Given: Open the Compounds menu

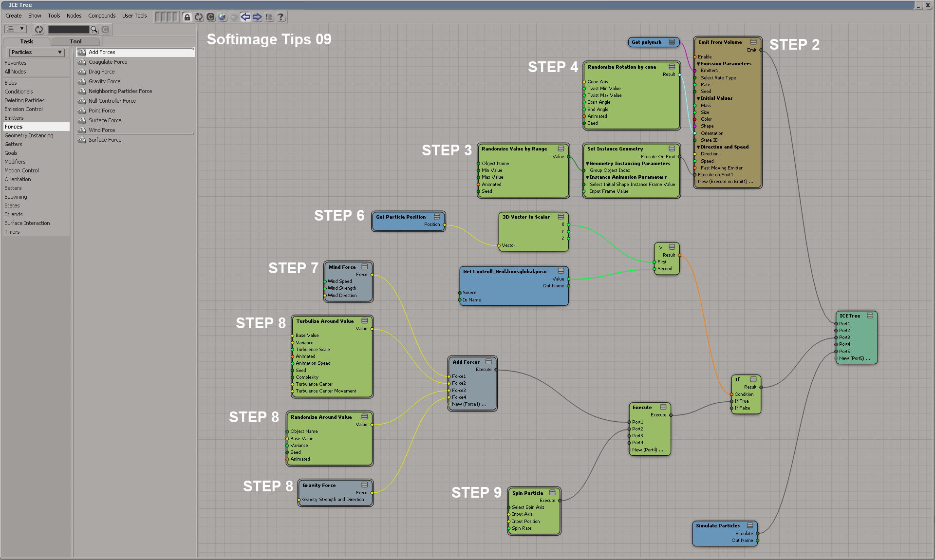Looking at the screenshot, I should point(102,16).
